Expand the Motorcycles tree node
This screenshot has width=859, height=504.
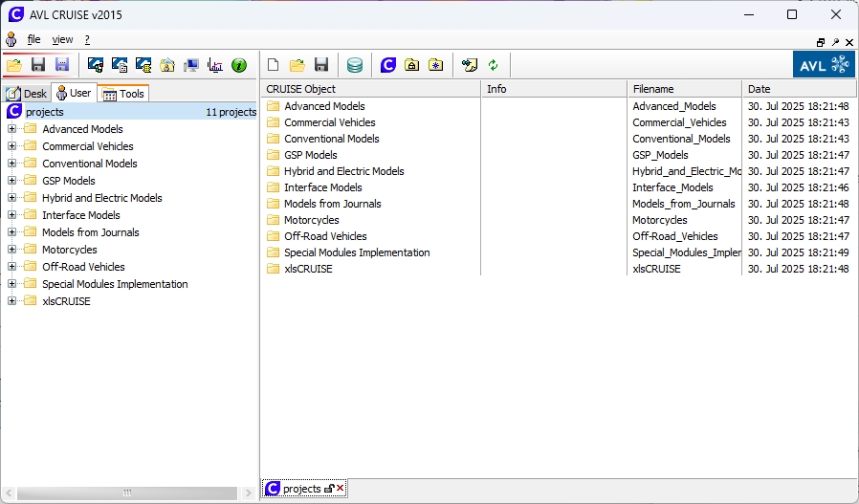pos(12,250)
